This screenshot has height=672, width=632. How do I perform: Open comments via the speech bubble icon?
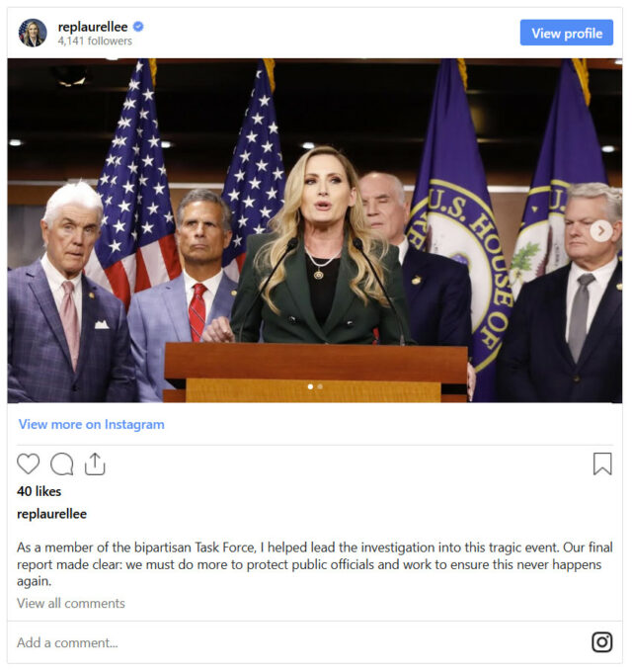(61, 464)
